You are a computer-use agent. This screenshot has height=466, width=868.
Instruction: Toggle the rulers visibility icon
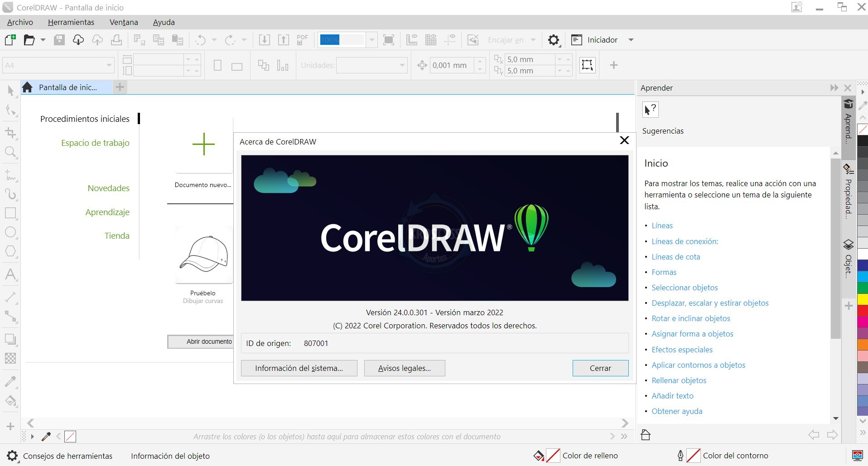(x=412, y=40)
